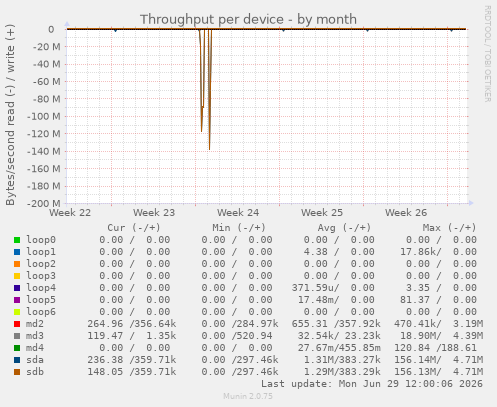Click the loop3 yellow color swatch

pyautogui.click(x=17, y=276)
